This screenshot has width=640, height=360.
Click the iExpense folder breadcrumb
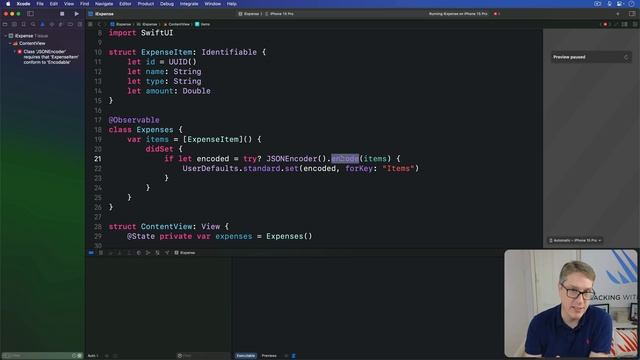pyautogui.click(x=147, y=24)
